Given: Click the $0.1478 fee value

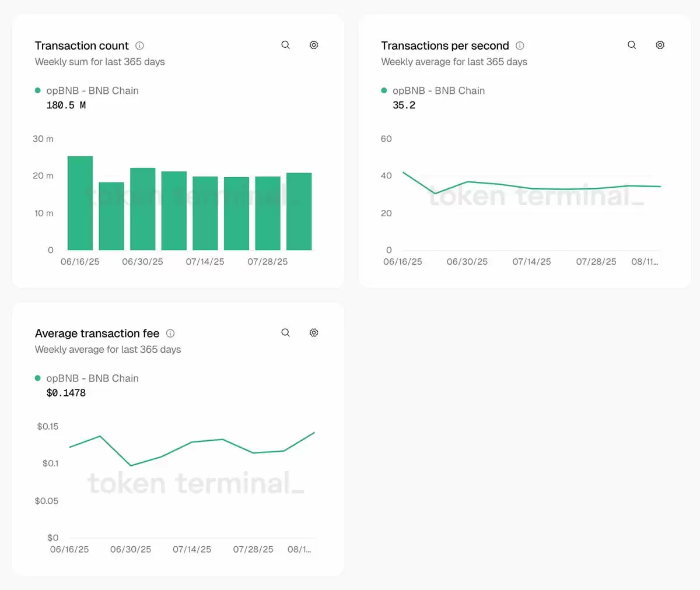Looking at the screenshot, I should coord(66,393).
